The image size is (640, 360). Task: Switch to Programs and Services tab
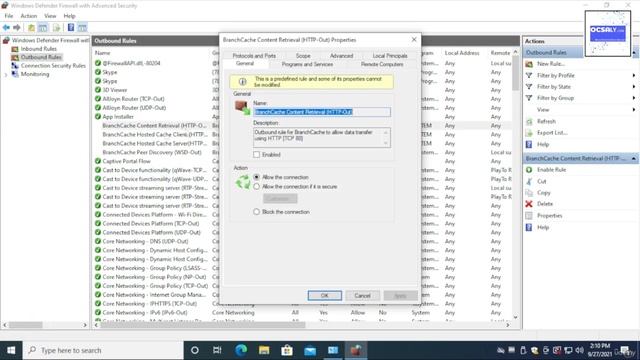[307, 64]
